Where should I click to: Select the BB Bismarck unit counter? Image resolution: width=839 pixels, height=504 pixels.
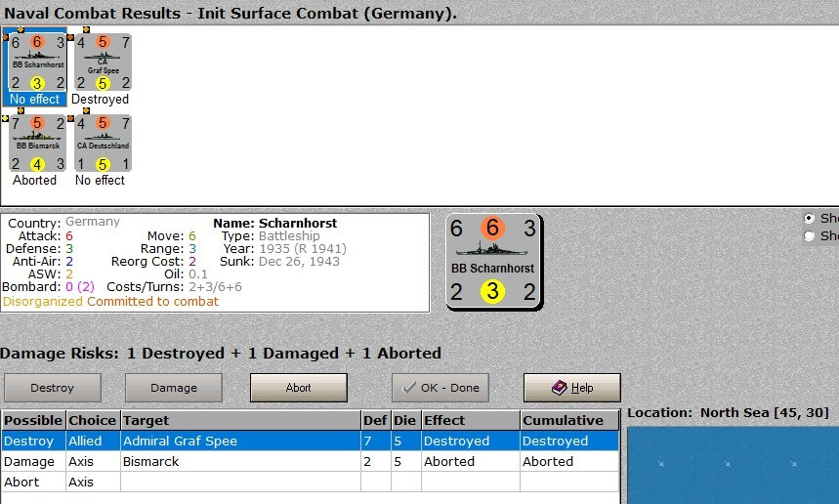pyautogui.click(x=37, y=144)
